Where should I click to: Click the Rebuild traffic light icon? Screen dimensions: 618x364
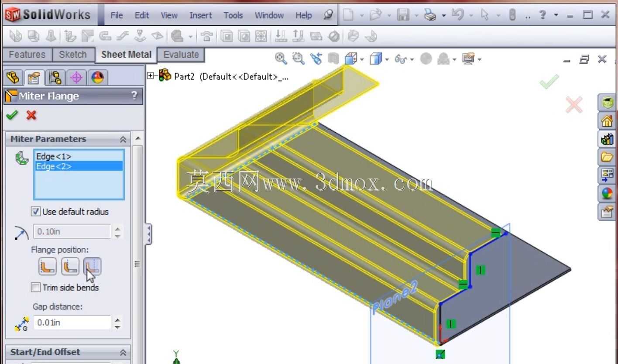(x=512, y=15)
